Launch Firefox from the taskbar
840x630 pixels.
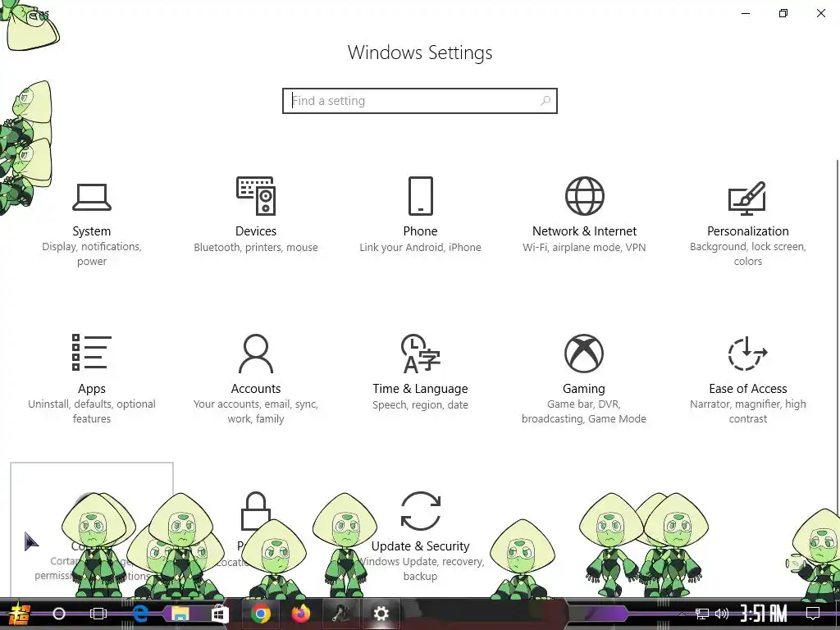pos(301,614)
